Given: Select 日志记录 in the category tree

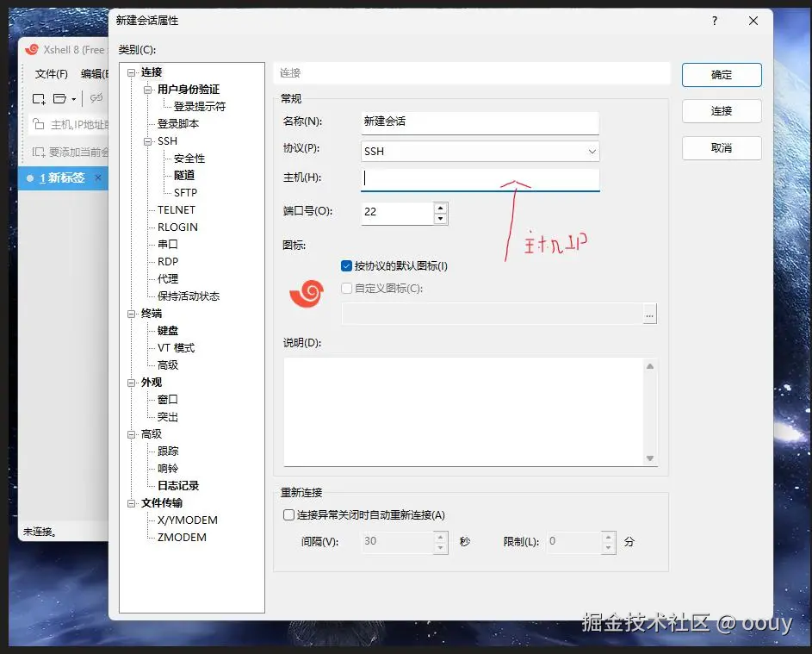Looking at the screenshot, I should pos(178,486).
